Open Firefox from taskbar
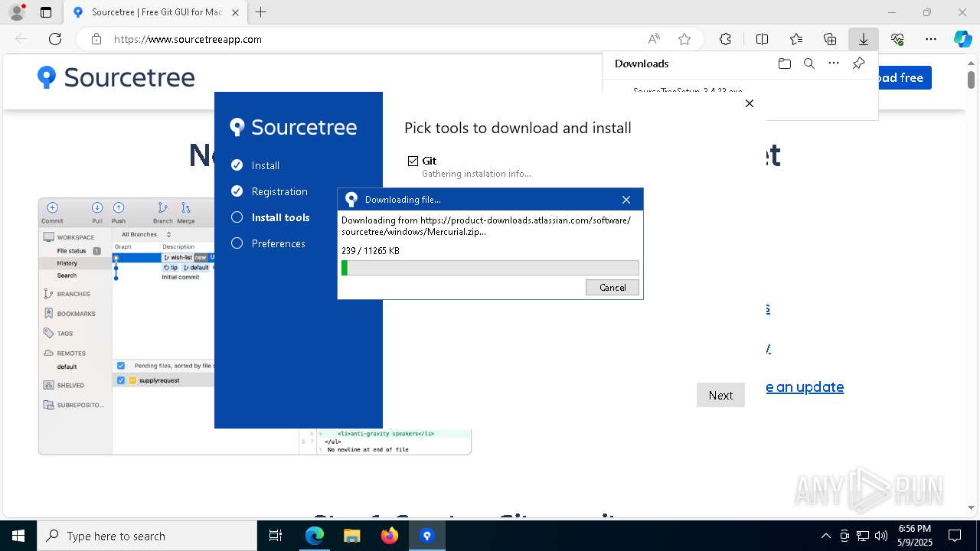 click(390, 536)
